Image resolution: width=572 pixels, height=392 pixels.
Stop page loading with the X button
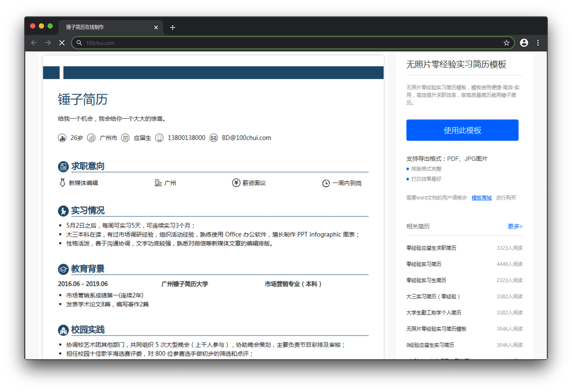tap(62, 43)
